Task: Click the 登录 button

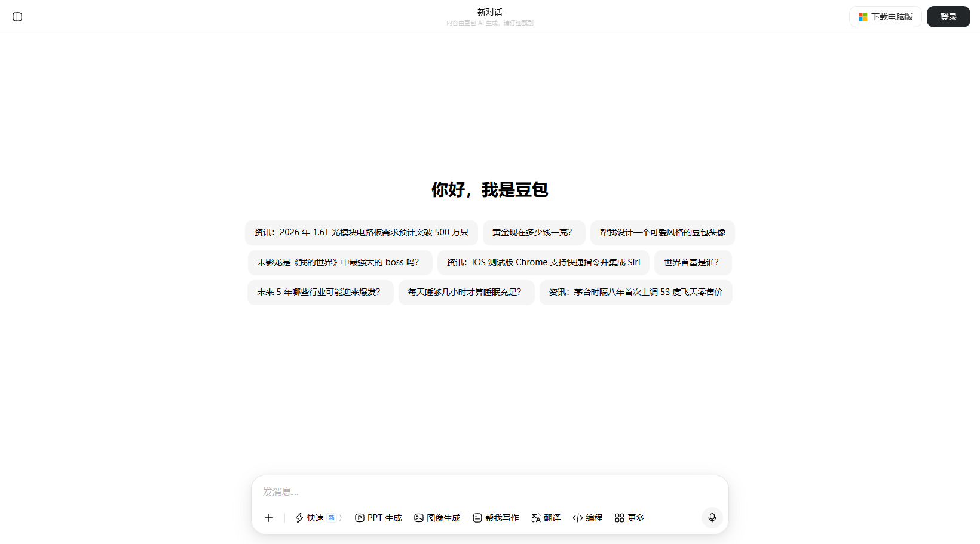Action: 948,17
